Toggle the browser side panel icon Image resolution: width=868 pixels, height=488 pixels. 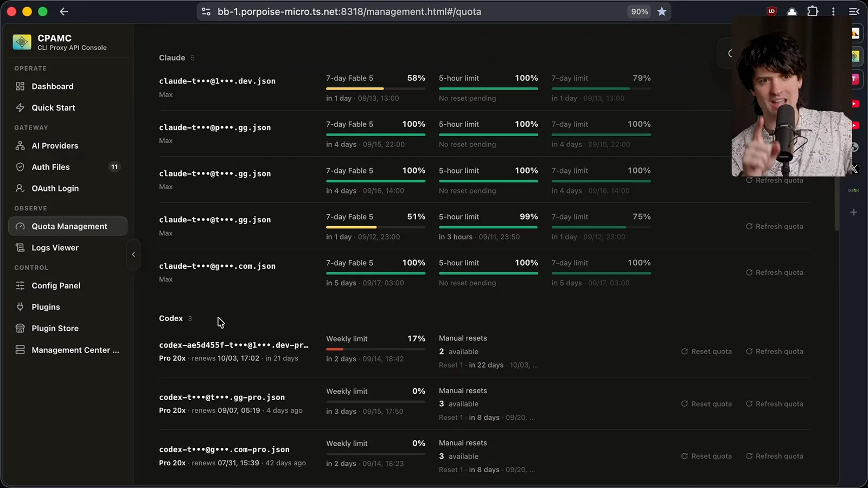854,11
